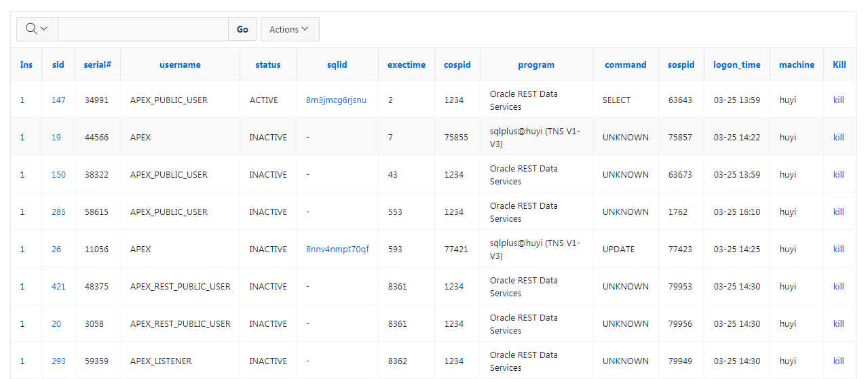Kill the session with sid 147
This screenshot has height=379, width=868.
(x=839, y=100)
